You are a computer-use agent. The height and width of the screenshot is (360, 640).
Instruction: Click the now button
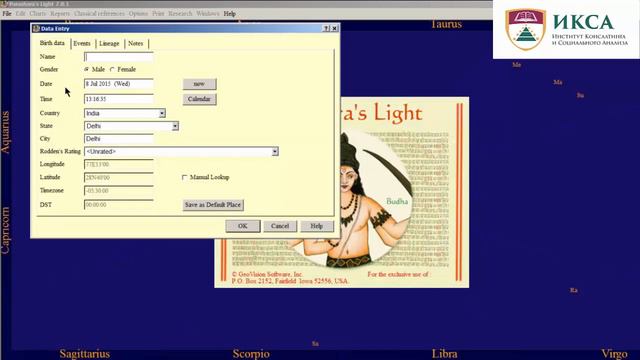coord(199,84)
